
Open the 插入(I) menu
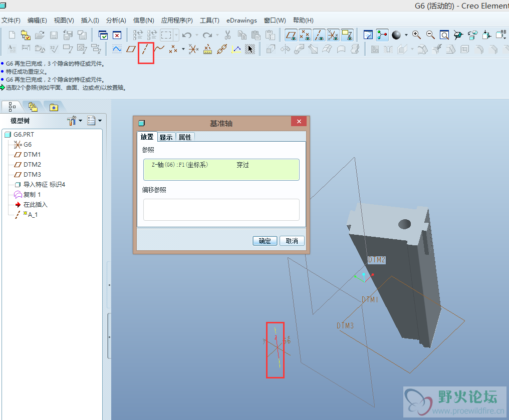(90, 21)
